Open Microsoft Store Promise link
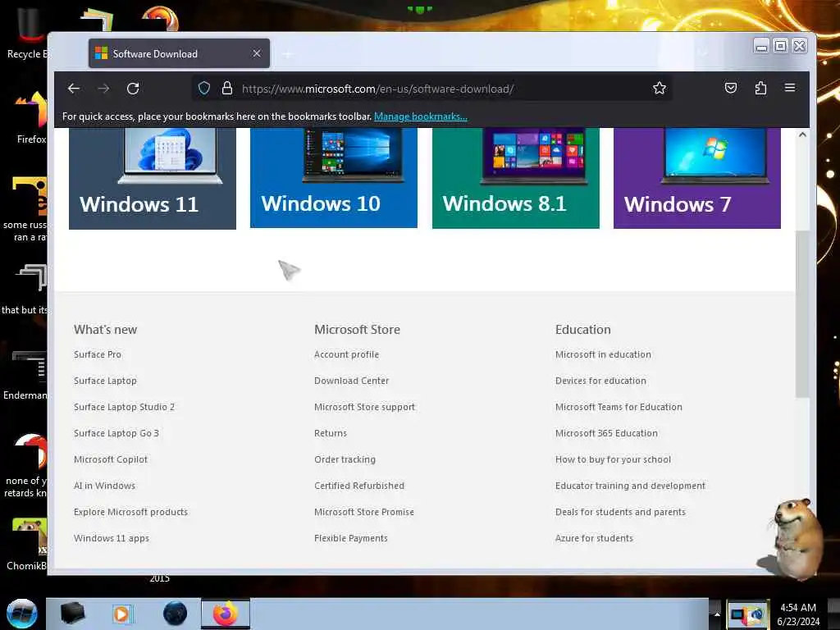The height and width of the screenshot is (630, 840). point(364,512)
